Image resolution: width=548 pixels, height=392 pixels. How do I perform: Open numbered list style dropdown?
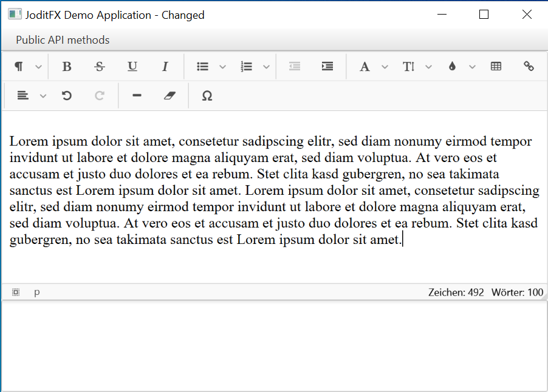[x=266, y=67]
